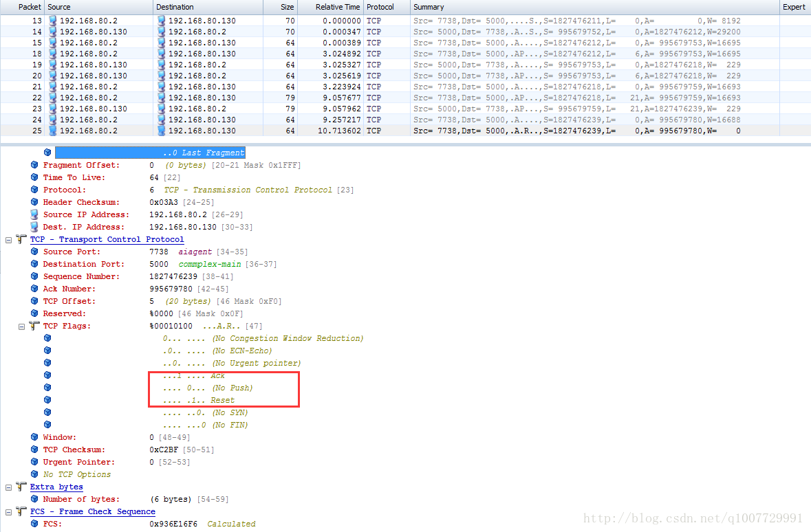Click the Ack Number value 995679780
Image resolution: width=811 pixels, height=532 pixels.
(171, 289)
